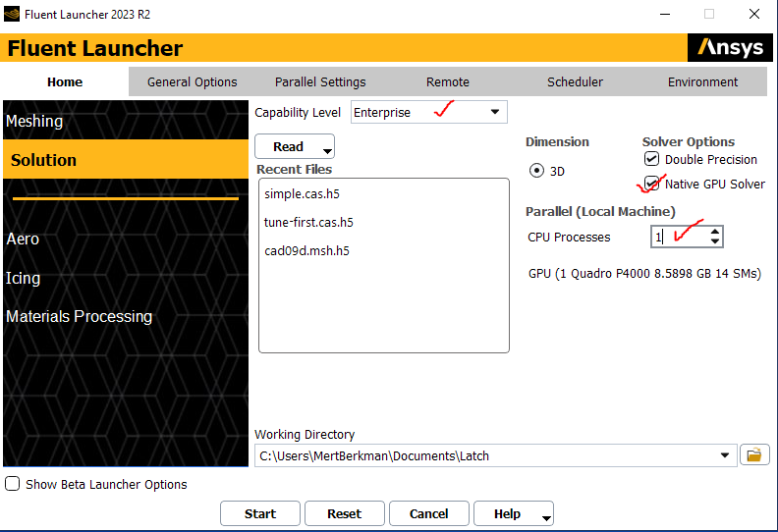Open the Help button dropdown arrow
Image resolution: width=778 pixels, height=532 pixels.
coord(546,516)
